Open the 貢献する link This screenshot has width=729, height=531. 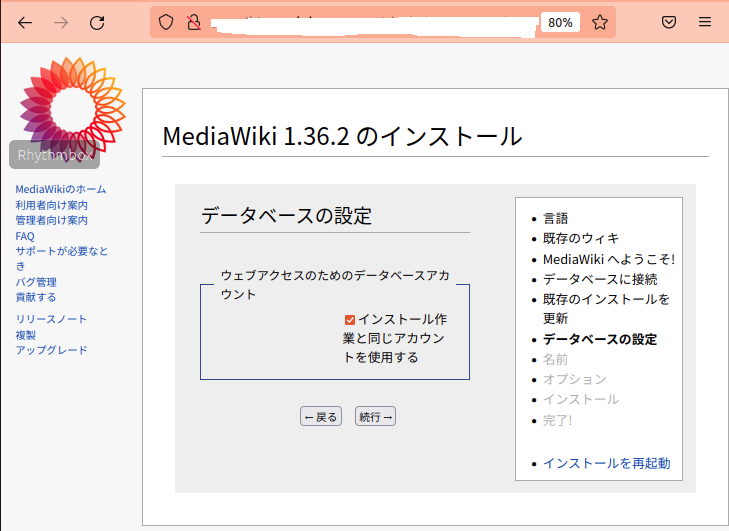[x=36, y=297]
